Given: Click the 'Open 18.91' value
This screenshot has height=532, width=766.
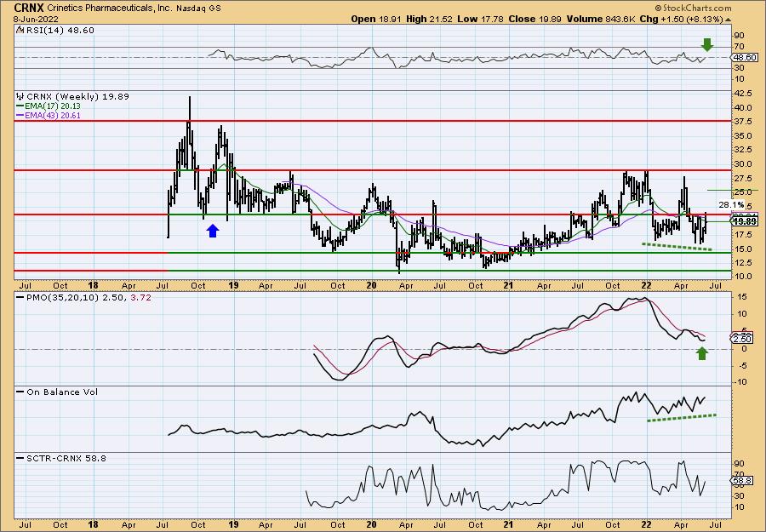Looking at the screenshot, I should coord(377,19).
